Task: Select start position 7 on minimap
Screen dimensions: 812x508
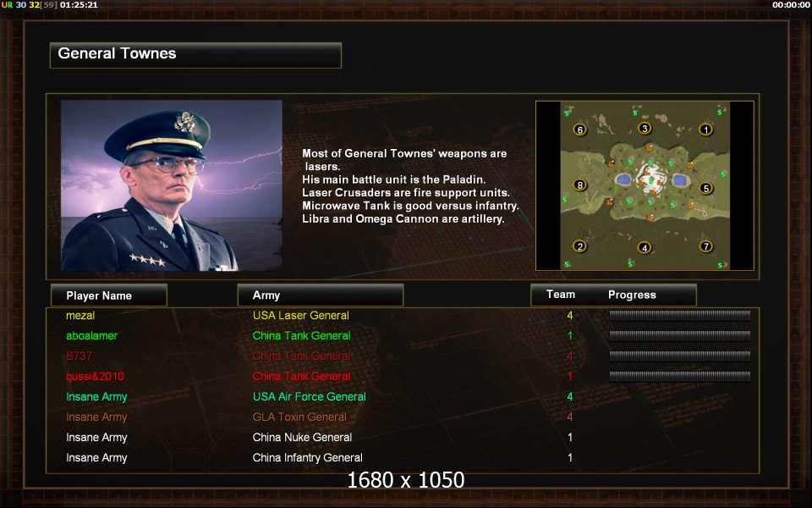Action: (705, 246)
